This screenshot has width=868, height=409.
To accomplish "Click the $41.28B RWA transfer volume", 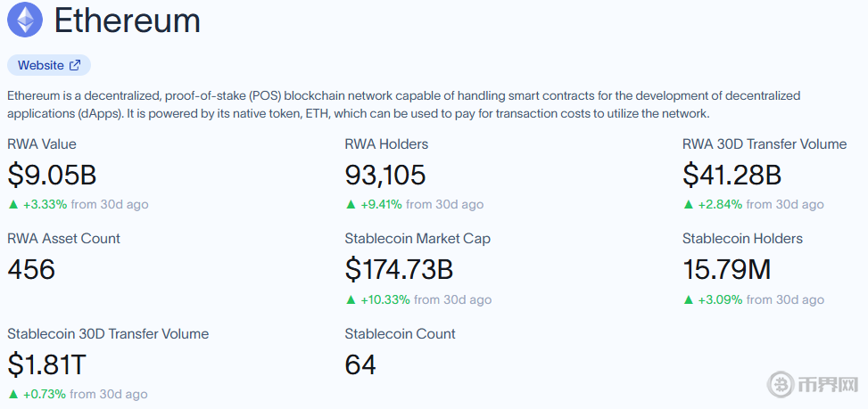I will coord(732,175).
